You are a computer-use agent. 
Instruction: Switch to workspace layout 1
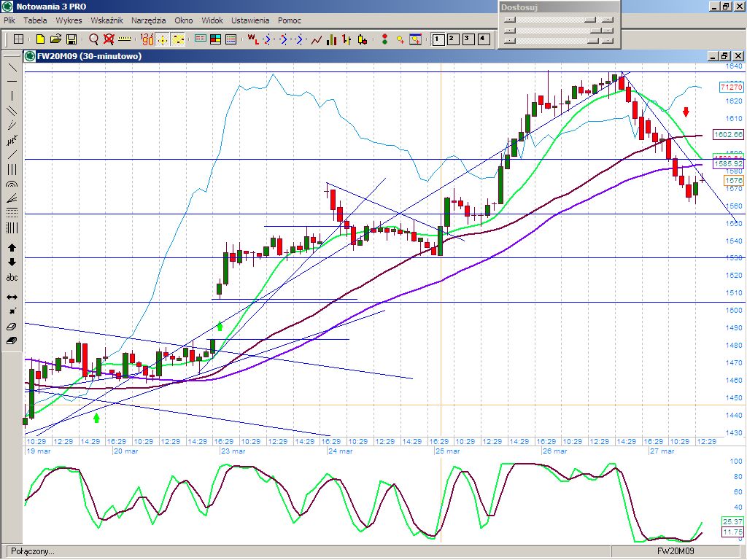[x=438, y=39]
